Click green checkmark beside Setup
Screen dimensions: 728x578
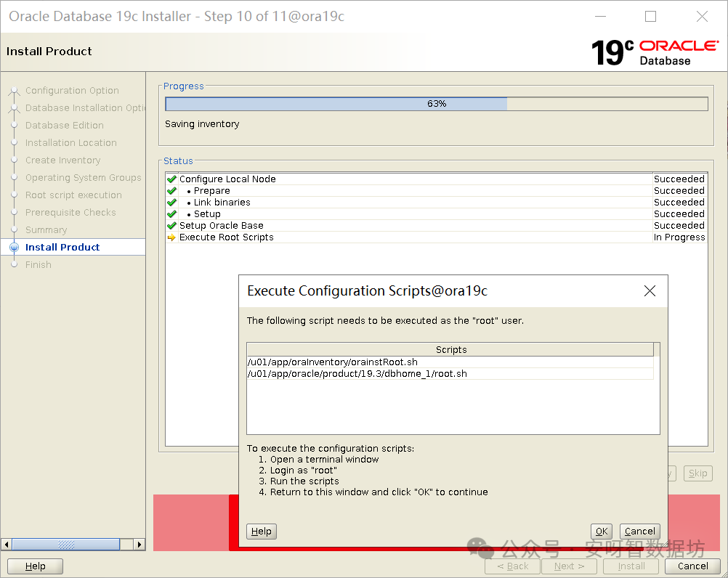pos(171,214)
